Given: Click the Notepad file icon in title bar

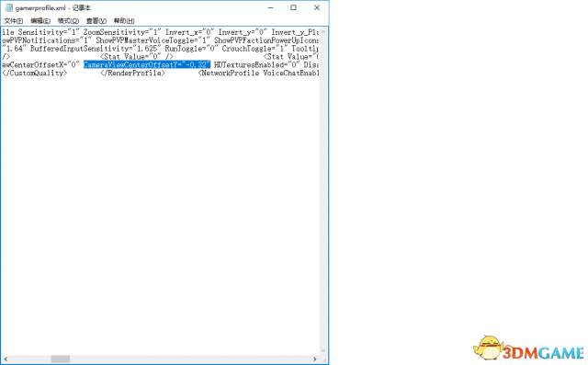Looking at the screenshot, I should pos(8,8).
